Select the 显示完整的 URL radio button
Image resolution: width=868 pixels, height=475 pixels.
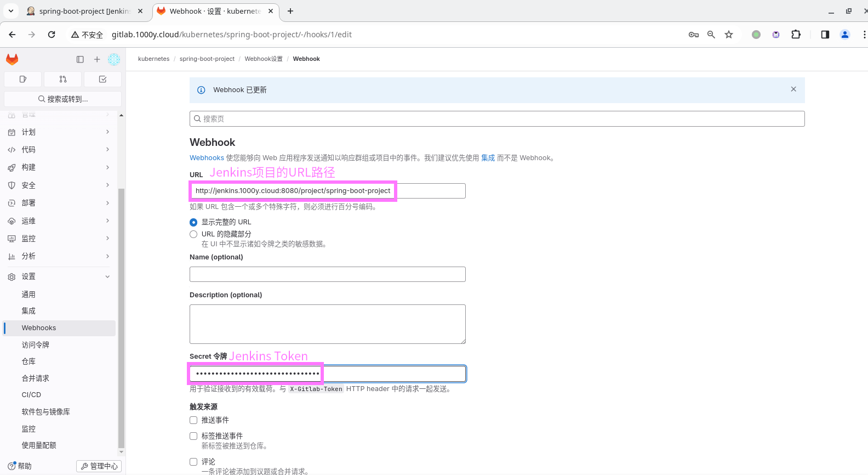pos(193,222)
